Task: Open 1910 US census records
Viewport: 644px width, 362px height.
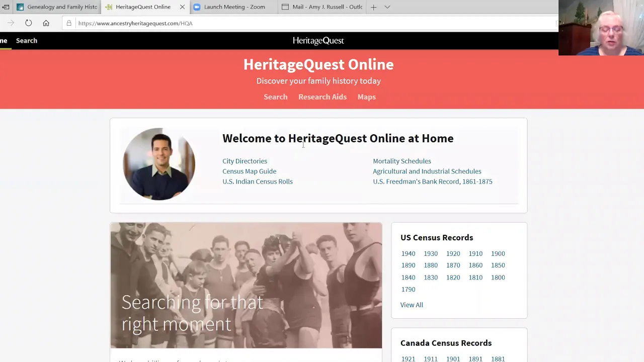Action: point(475,254)
